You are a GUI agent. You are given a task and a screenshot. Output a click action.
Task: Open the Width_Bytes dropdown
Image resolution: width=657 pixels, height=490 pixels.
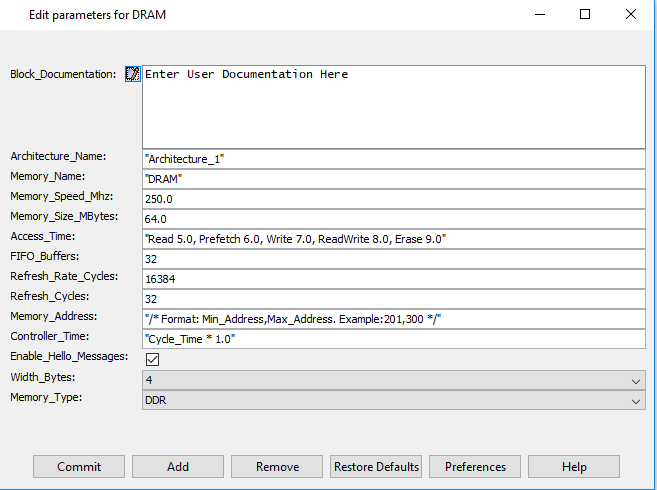[x=394, y=380]
